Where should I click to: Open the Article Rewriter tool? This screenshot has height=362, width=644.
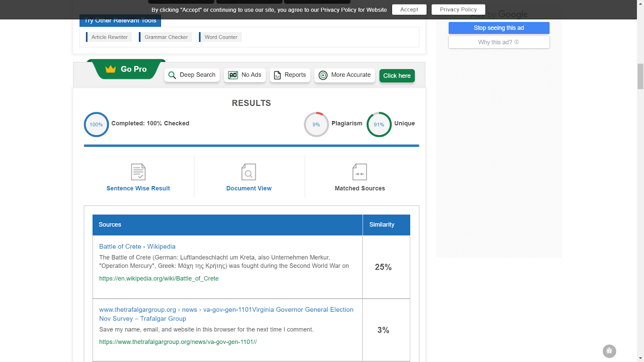(109, 37)
